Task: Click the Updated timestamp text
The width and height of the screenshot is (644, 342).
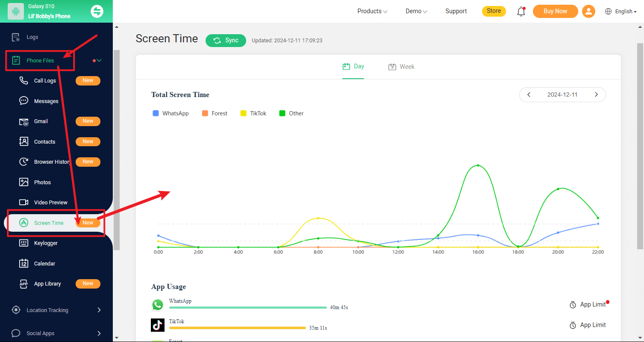Action: (x=287, y=41)
